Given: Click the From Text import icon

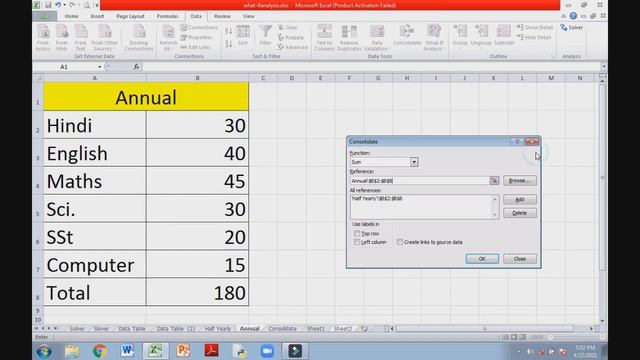Looking at the screenshot, I should (x=80, y=37).
